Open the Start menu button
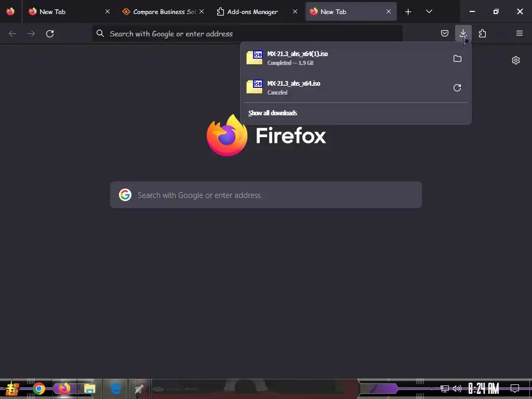 [12, 389]
